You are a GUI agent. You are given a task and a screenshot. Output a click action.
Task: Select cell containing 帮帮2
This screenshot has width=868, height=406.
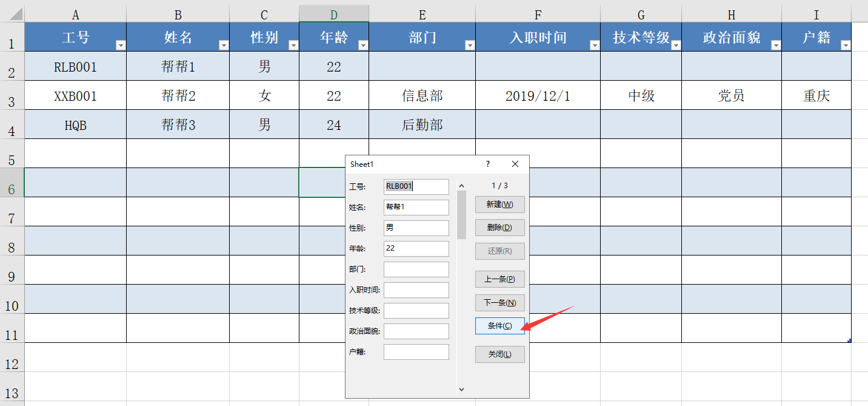(178, 95)
